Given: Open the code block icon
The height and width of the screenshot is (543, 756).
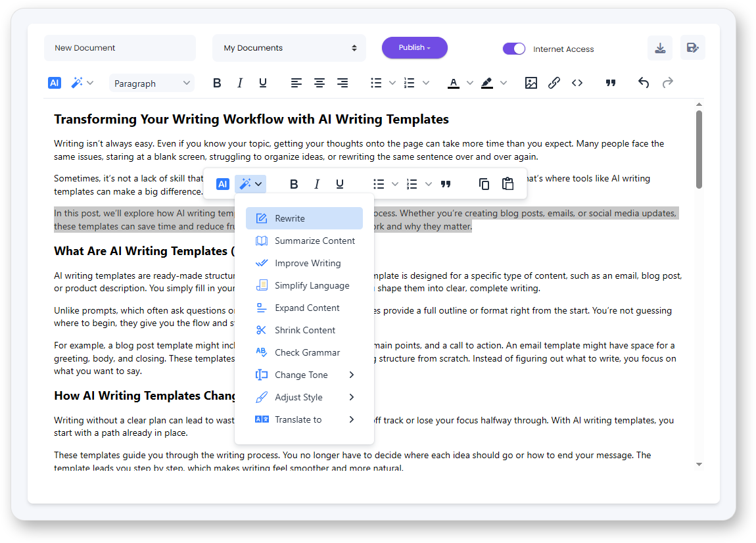Looking at the screenshot, I should pyautogui.click(x=577, y=82).
